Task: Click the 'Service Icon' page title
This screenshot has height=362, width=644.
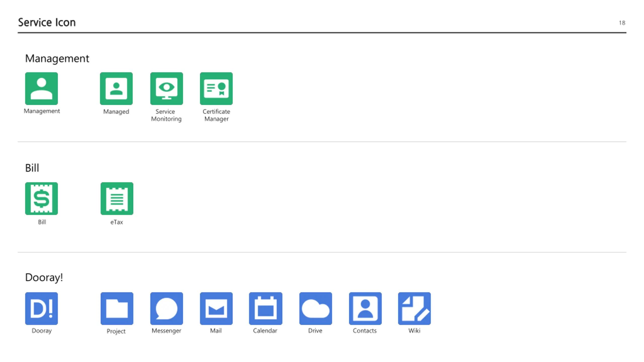Action: click(x=47, y=22)
